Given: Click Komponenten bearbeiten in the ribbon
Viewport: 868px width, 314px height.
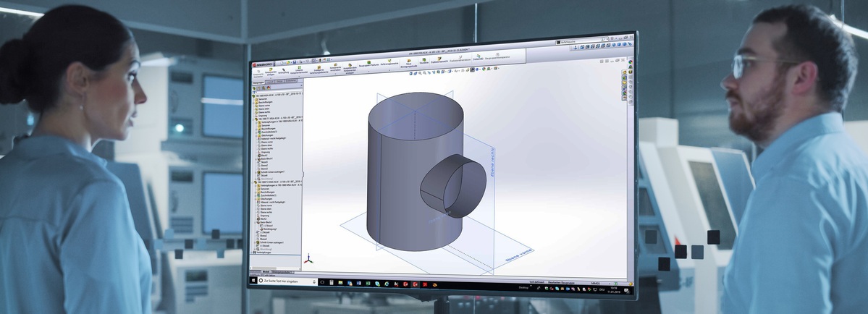Looking at the screenshot, I should (258, 74).
